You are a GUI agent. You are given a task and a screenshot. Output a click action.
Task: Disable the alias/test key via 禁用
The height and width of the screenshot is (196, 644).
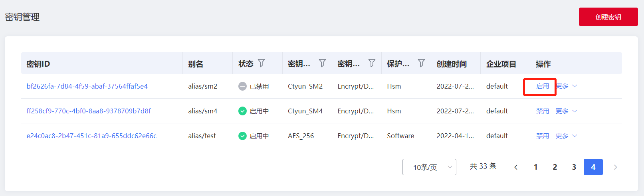(x=543, y=136)
